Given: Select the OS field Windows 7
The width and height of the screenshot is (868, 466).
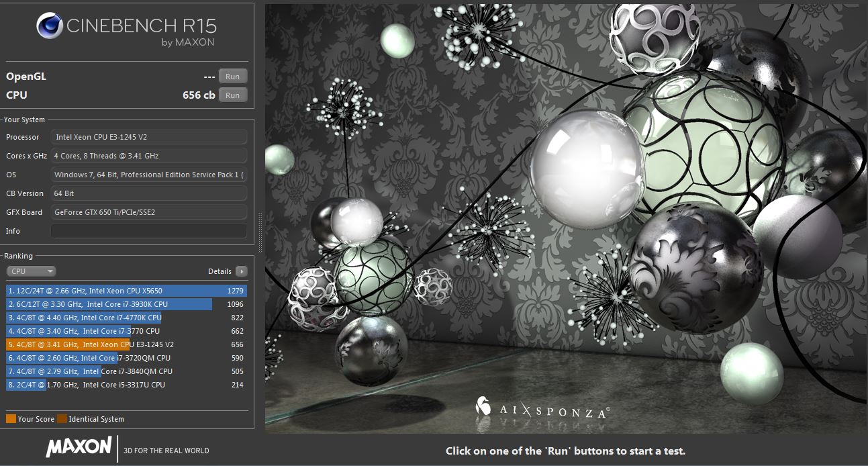Looking at the screenshot, I should pos(149,175).
